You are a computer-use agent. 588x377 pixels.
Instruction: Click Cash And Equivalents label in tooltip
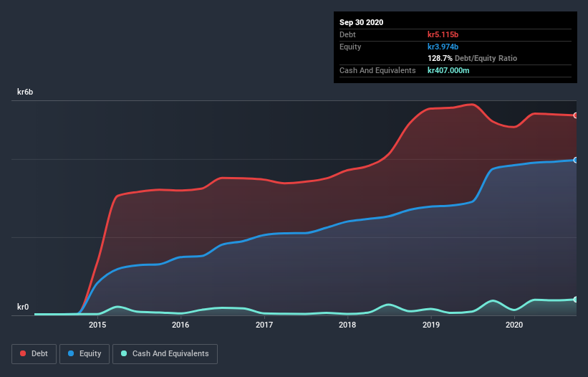377,70
